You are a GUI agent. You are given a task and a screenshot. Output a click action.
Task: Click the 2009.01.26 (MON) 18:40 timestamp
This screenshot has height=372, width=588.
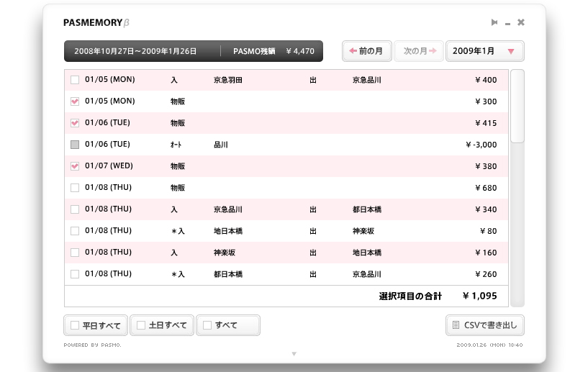[489, 345]
